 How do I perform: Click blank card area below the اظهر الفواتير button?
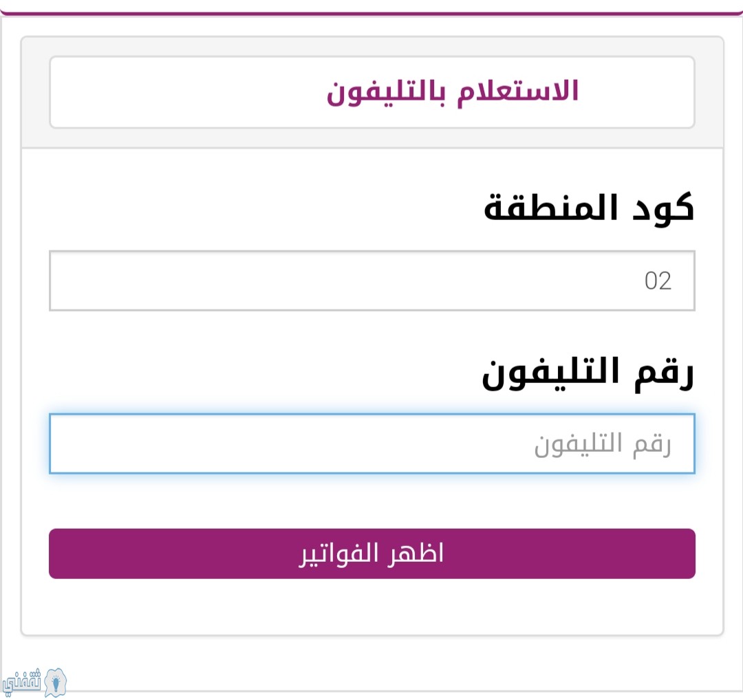[x=372, y=606]
